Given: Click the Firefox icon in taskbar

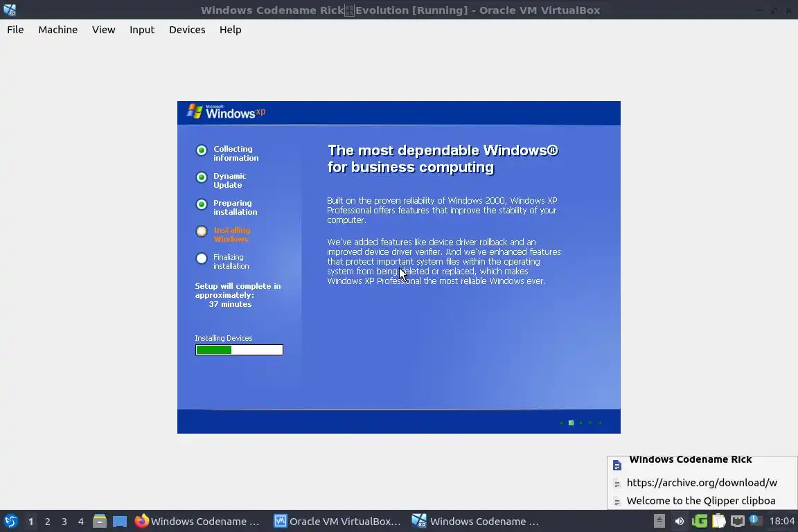Looking at the screenshot, I should click(141, 521).
